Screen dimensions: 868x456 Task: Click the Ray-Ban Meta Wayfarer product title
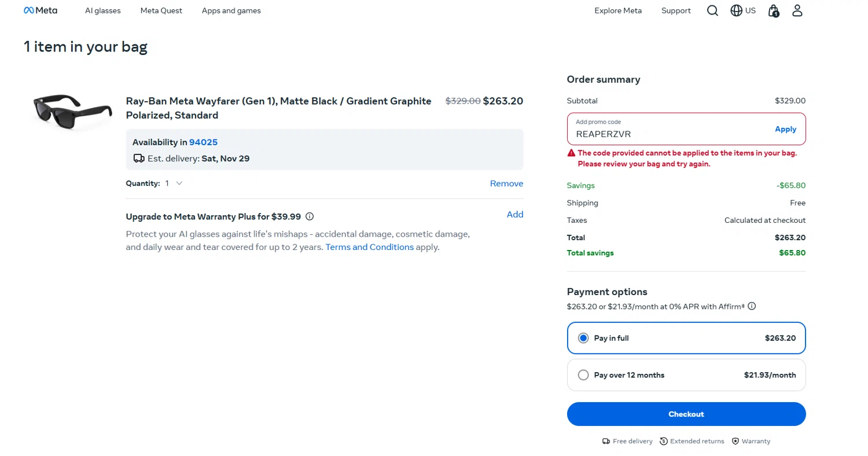[279, 108]
